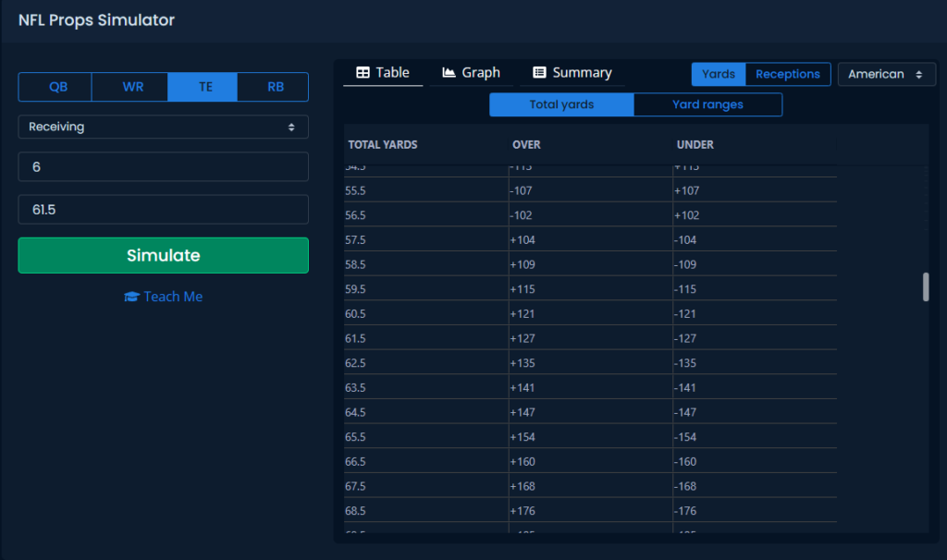
Task: Click the +176 over odds cell
Action: (x=591, y=511)
